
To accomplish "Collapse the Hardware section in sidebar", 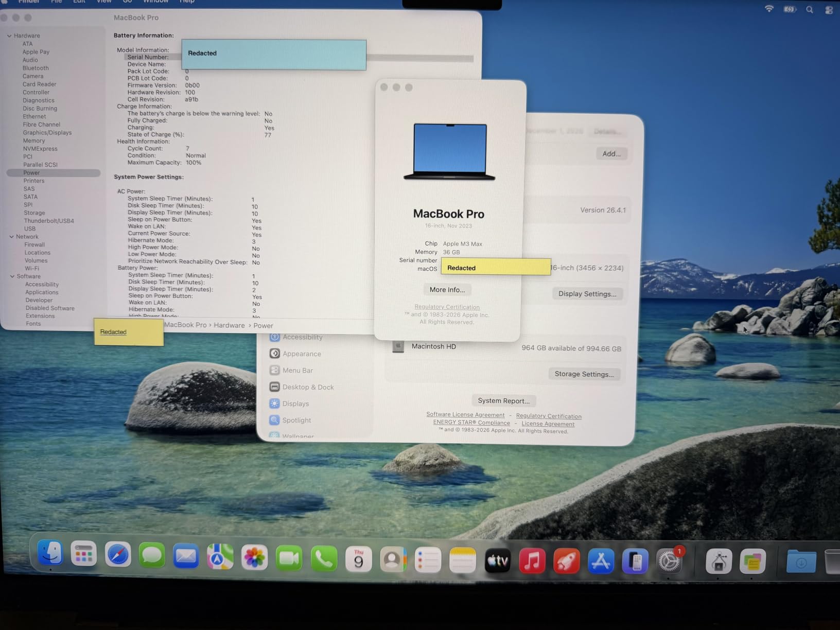I will point(9,36).
